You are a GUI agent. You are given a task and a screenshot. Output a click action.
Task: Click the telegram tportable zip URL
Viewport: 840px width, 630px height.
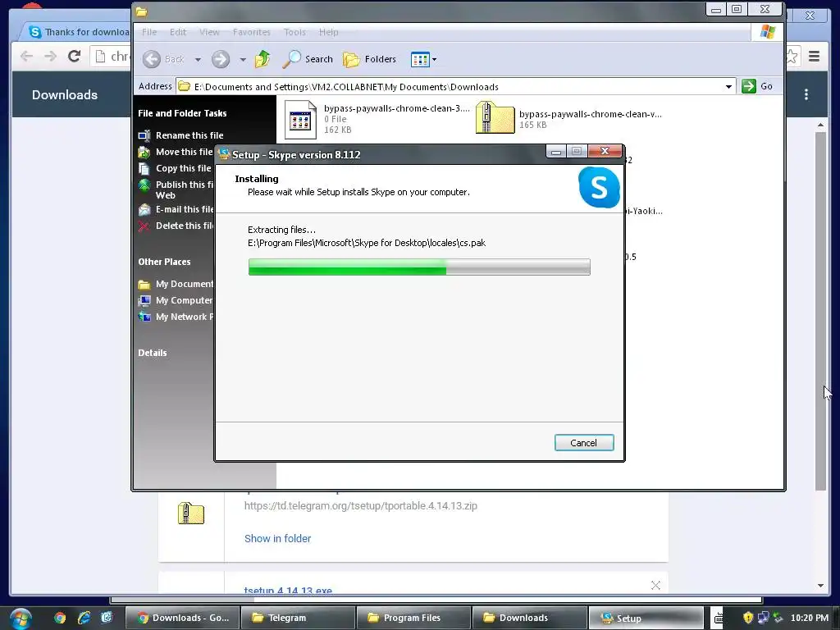pyautogui.click(x=361, y=505)
